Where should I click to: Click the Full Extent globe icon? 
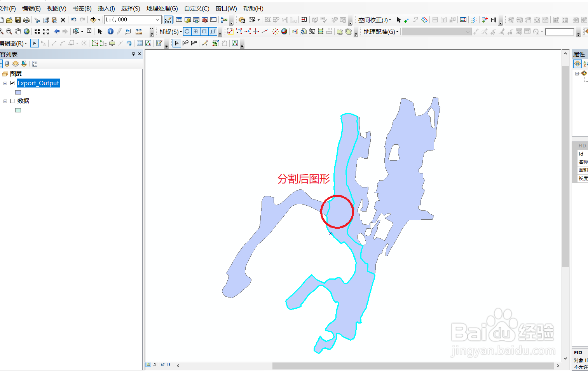point(26,31)
